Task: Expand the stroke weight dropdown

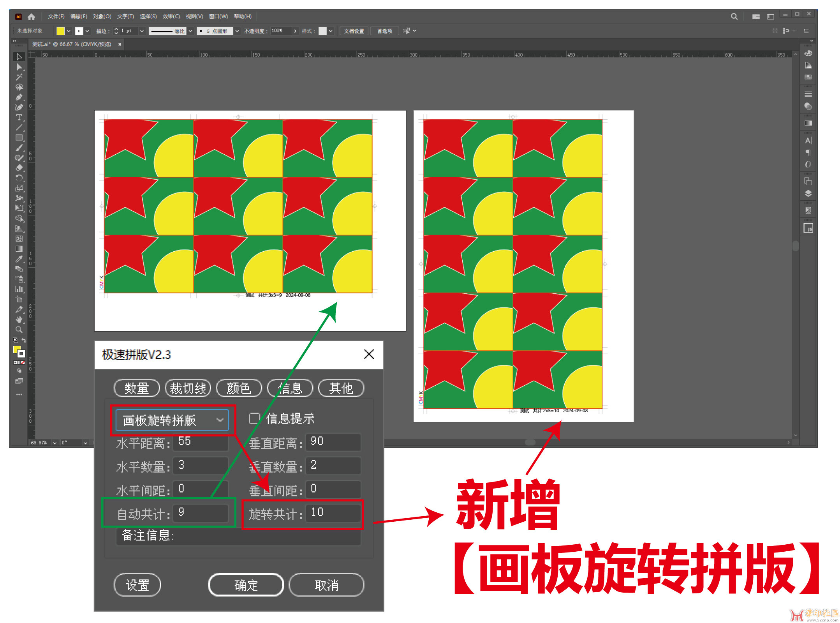Action: tap(142, 31)
